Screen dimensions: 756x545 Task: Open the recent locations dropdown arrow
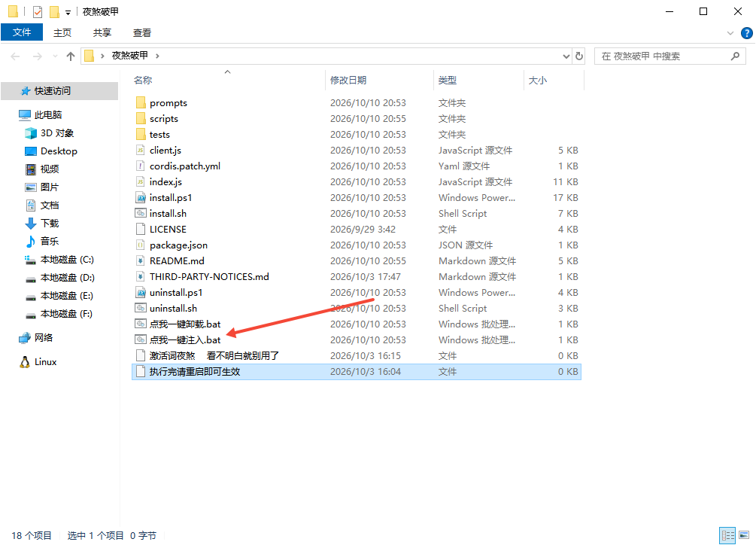click(x=55, y=56)
